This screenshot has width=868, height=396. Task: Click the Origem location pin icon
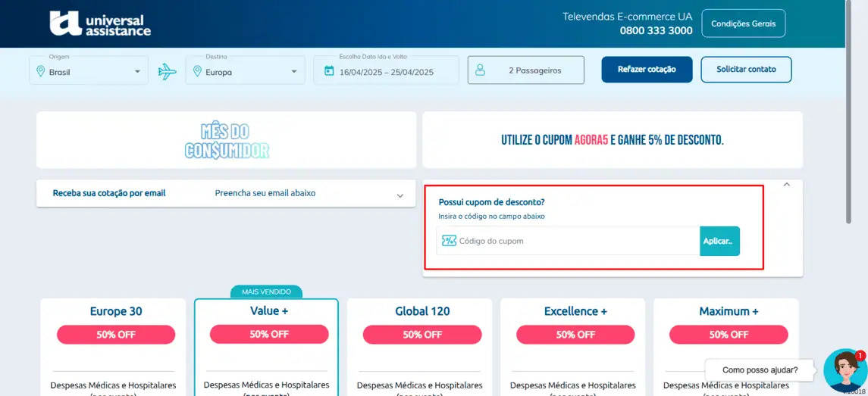[x=40, y=72]
